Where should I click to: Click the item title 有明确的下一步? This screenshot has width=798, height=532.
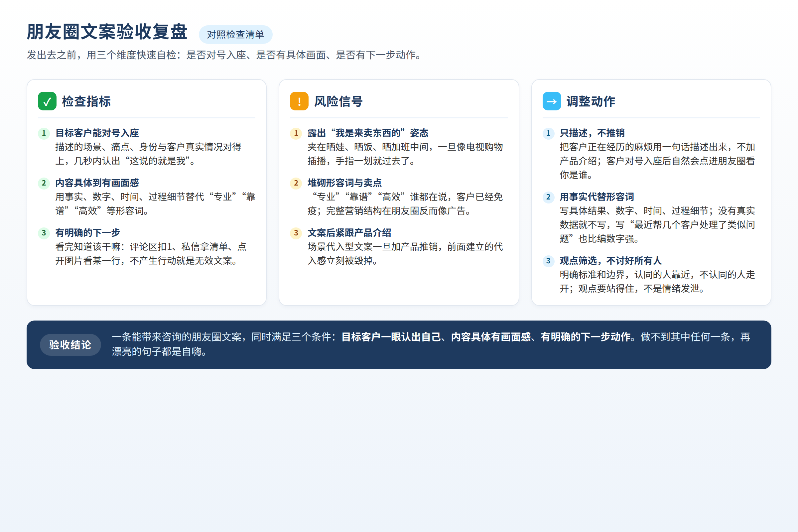tap(88, 233)
